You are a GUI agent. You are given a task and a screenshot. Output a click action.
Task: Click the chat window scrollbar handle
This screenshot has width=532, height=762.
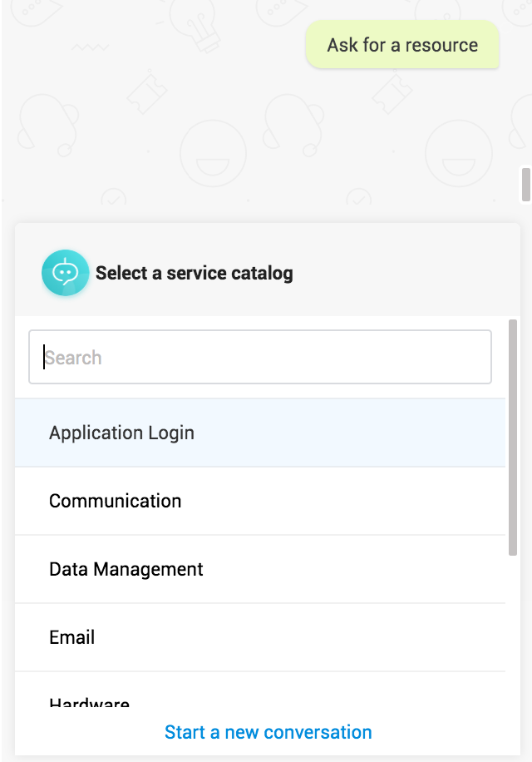525,184
